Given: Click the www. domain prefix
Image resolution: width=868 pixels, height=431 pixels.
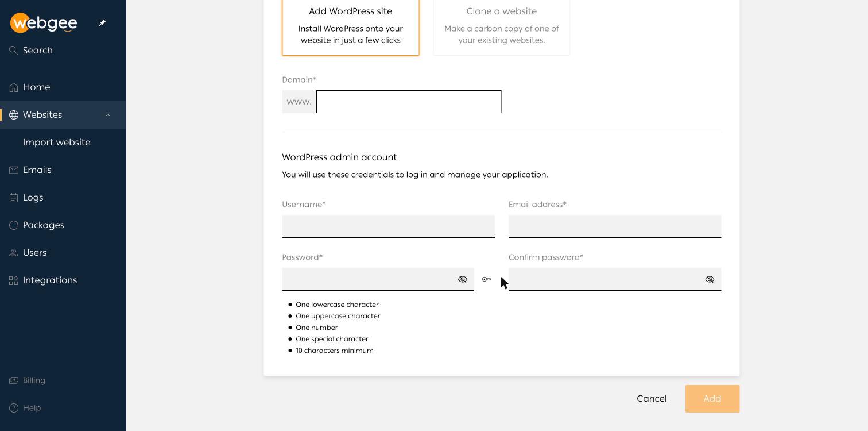Looking at the screenshot, I should click(x=299, y=102).
